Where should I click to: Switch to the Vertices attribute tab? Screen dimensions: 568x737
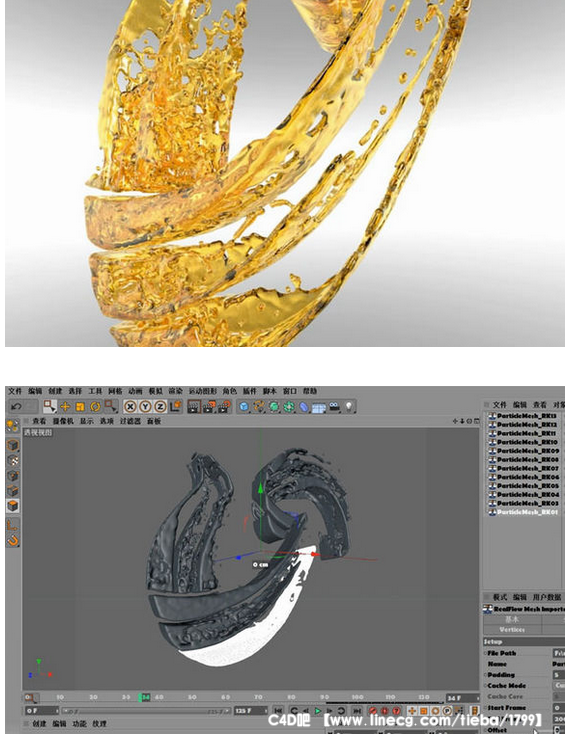coord(512,630)
